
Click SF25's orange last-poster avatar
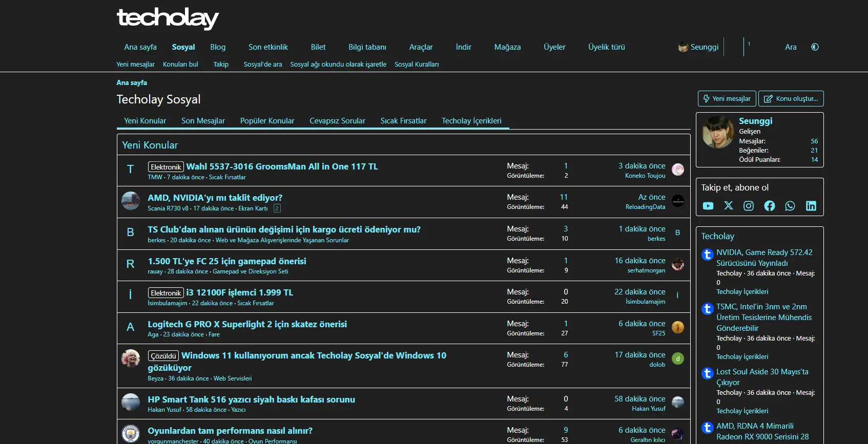pos(678,327)
